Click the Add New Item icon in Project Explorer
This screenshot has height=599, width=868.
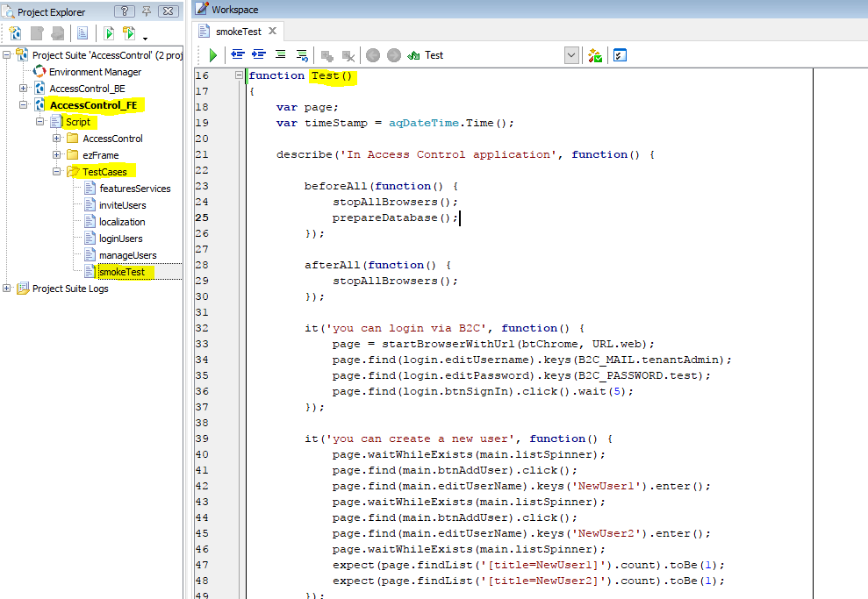(15, 33)
